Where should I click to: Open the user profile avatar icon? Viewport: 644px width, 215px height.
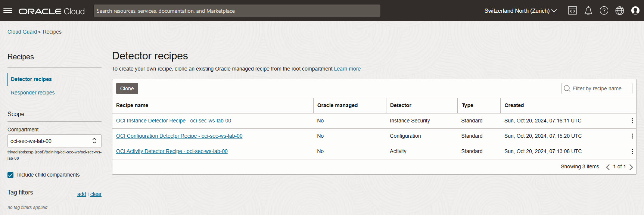[635, 11]
